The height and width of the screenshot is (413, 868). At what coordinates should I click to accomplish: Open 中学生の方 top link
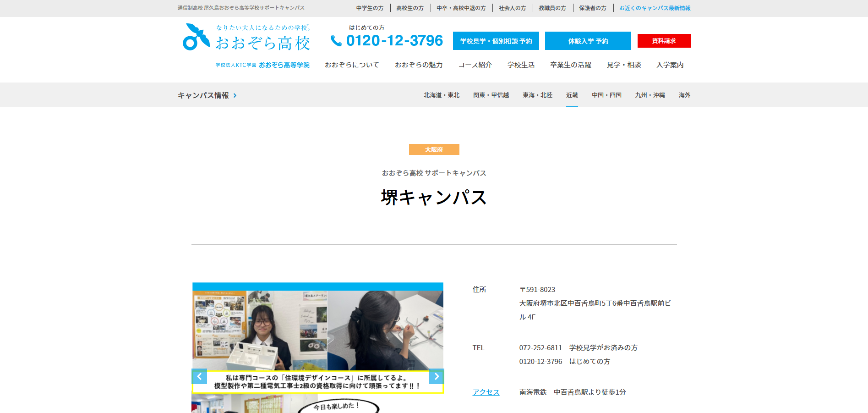pyautogui.click(x=370, y=8)
